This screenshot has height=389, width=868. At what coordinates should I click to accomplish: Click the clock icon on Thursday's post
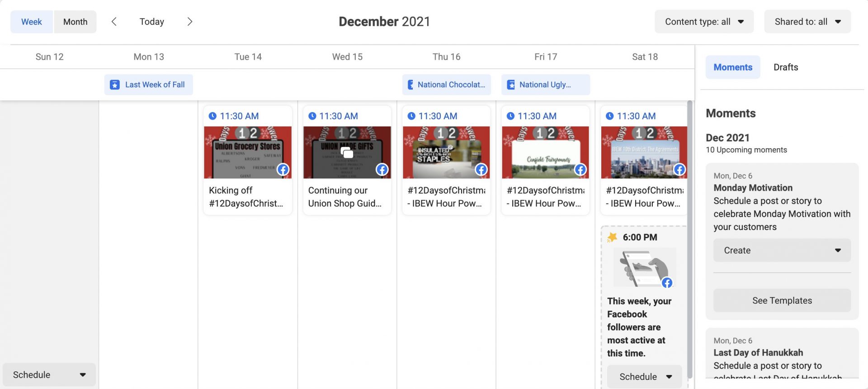pyautogui.click(x=411, y=116)
